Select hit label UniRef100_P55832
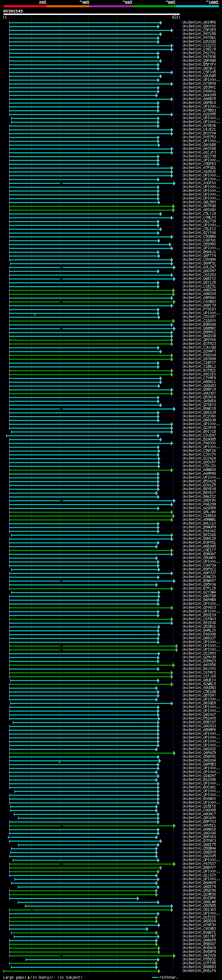This screenshot has height=980, width=222. [199, 959]
